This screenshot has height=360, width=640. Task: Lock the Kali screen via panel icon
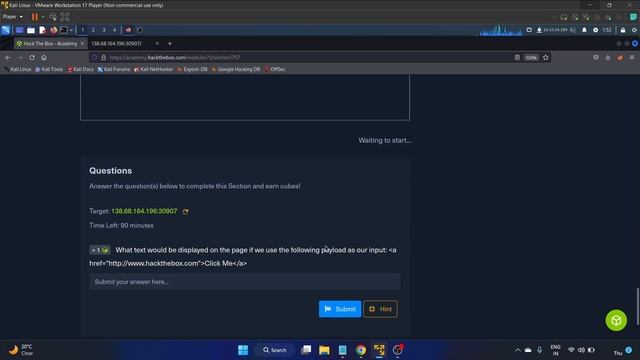tap(623, 30)
